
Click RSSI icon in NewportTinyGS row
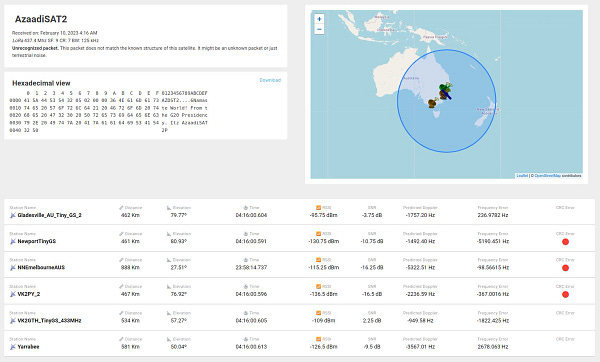318,233
